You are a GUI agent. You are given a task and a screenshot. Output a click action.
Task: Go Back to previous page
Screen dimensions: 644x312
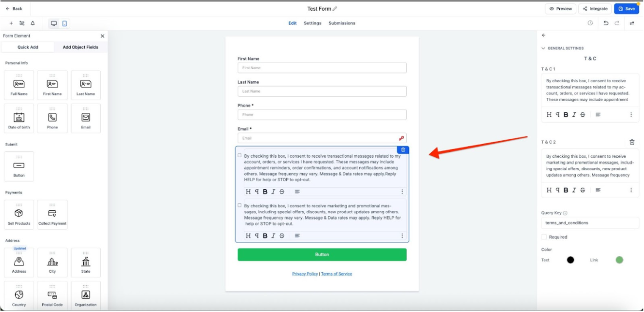pyautogui.click(x=14, y=9)
